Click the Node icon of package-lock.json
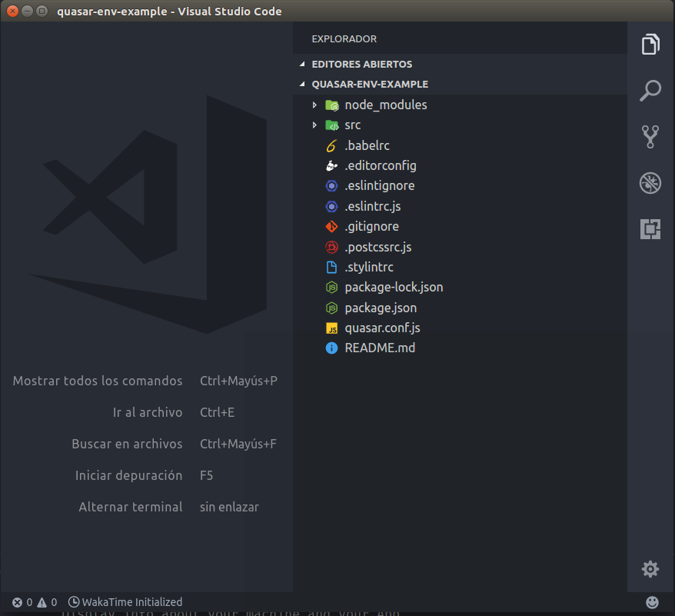This screenshot has height=616, width=675. point(331,288)
